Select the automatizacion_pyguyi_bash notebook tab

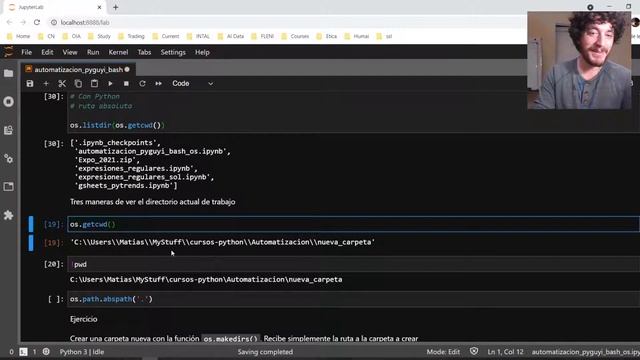78,70
